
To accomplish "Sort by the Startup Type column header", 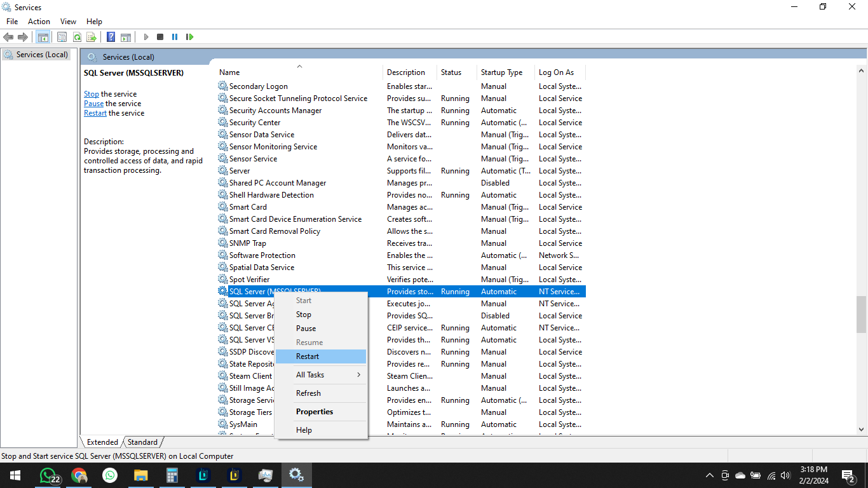I will coord(505,72).
